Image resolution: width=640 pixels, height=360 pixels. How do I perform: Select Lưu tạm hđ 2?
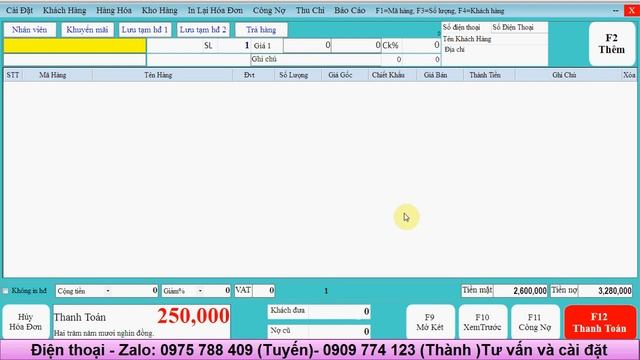coord(203,30)
